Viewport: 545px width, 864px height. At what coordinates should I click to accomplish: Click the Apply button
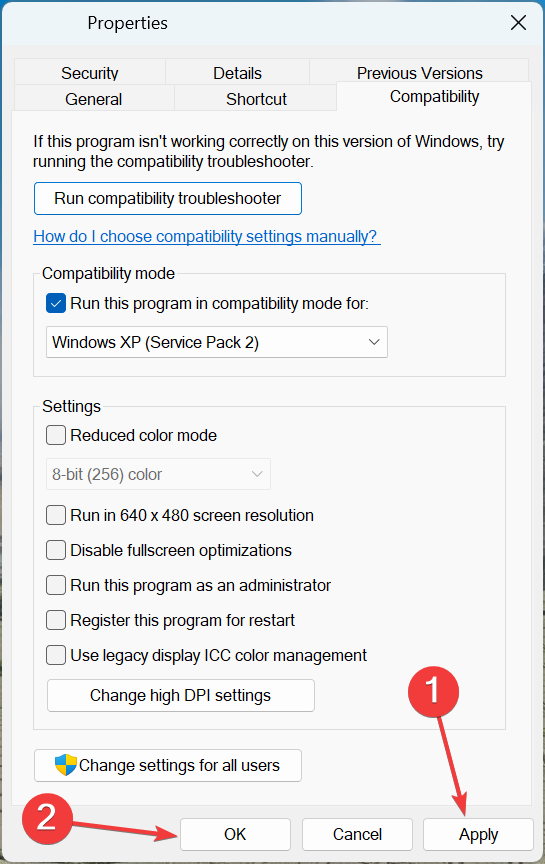coord(478,834)
